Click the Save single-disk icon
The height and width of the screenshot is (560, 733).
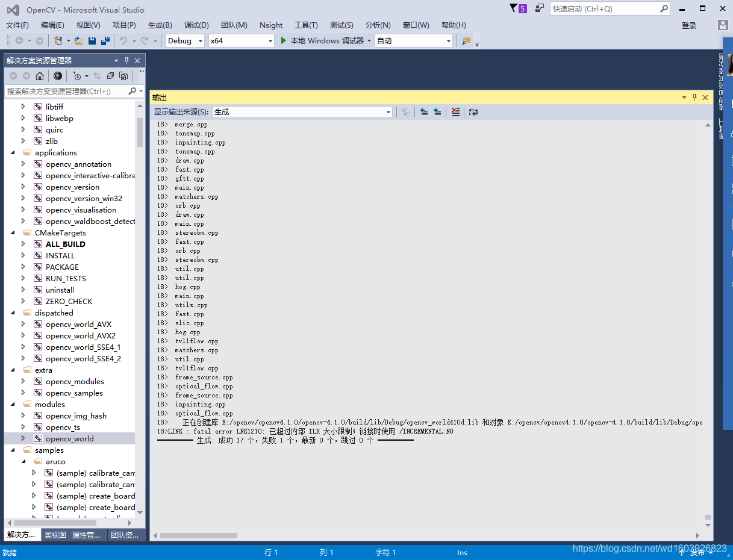92,41
